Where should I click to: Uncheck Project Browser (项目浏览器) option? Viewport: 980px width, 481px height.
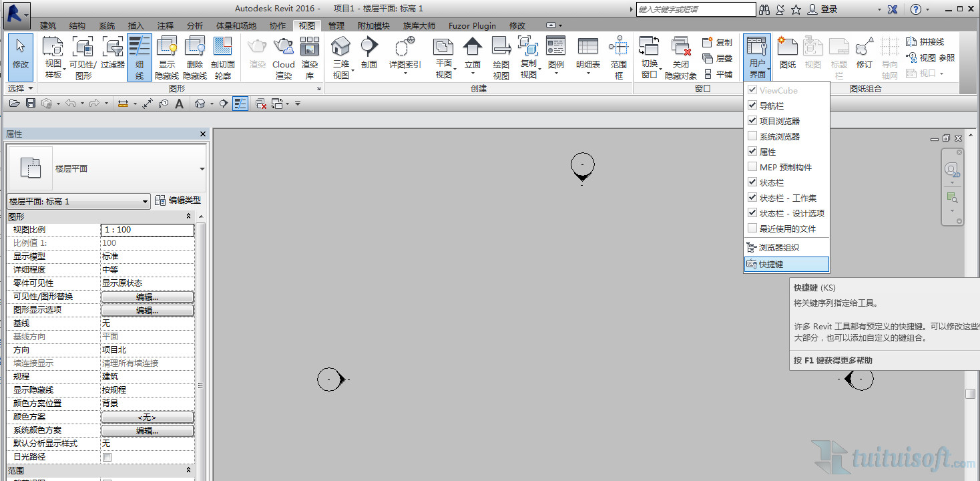(x=753, y=121)
